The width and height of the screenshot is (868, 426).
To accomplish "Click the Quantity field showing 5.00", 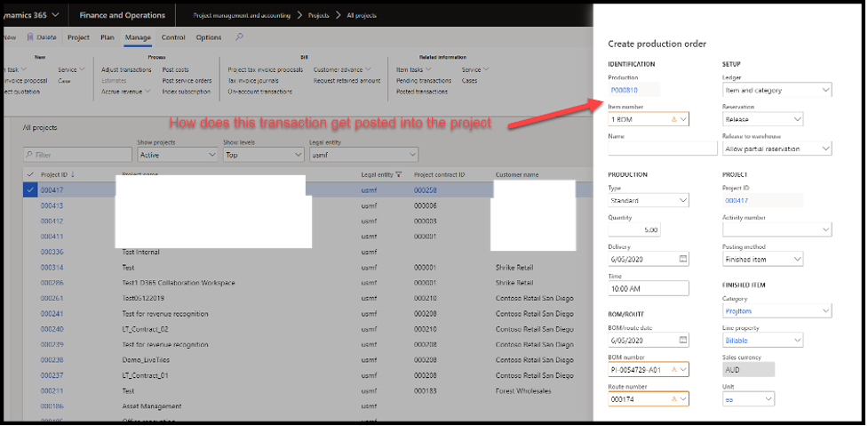I will (x=633, y=229).
